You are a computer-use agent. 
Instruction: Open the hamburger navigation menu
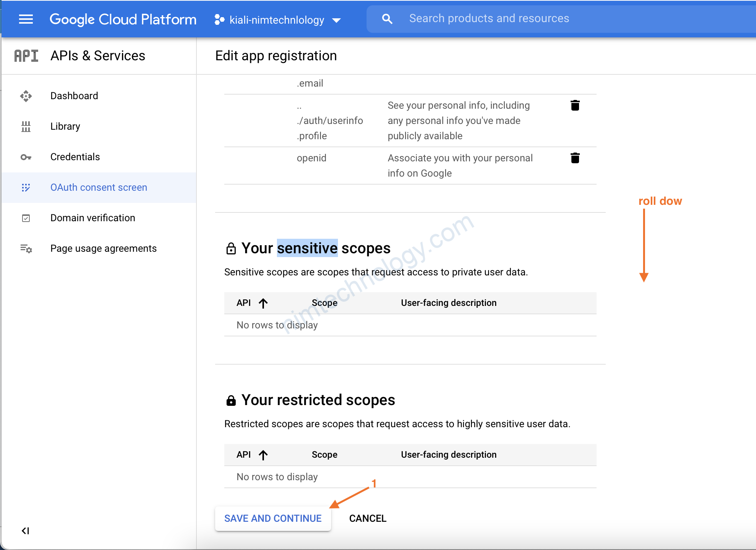26,19
